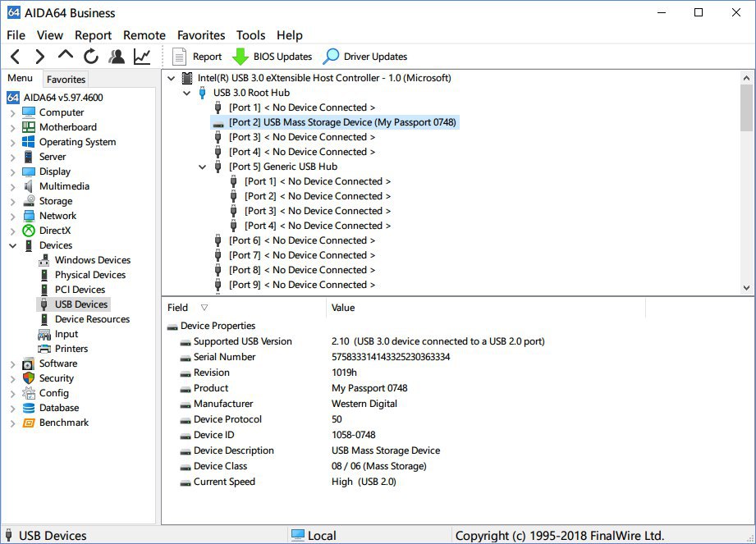756x544 pixels.
Task: Collapse the USB 3.0 Root Hub node
Action: click(187, 93)
